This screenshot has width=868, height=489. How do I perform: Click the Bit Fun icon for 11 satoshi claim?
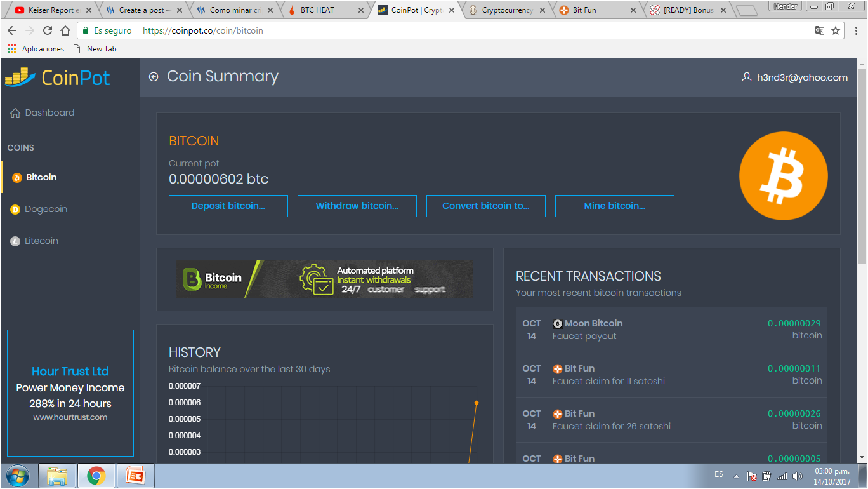(x=558, y=369)
